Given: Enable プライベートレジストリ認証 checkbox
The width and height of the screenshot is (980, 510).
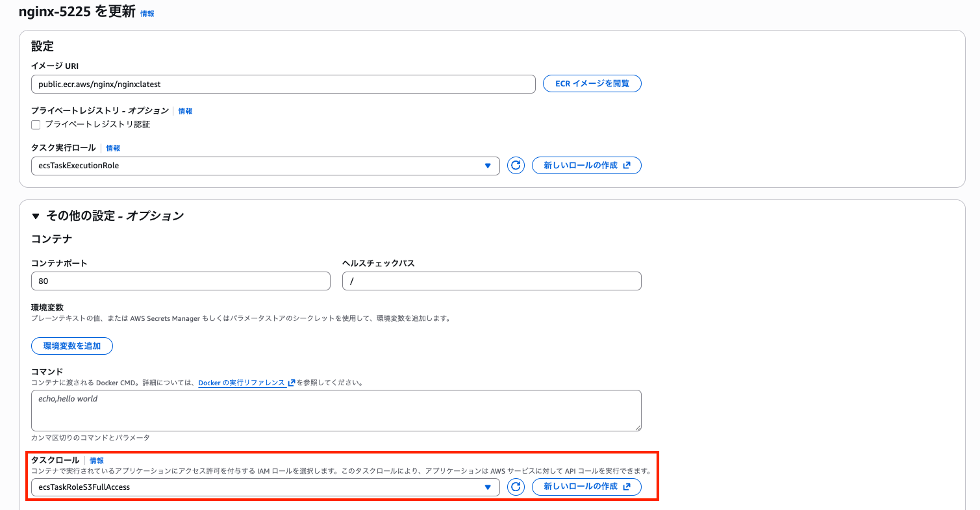Looking at the screenshot, I should click(x=36, y=124).
